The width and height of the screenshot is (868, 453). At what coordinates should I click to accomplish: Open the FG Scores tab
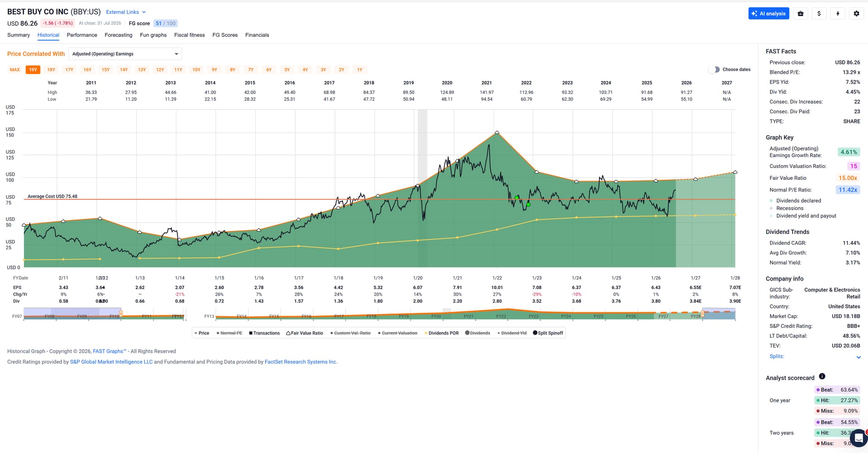pyautogui.click(x=225, y=35)
